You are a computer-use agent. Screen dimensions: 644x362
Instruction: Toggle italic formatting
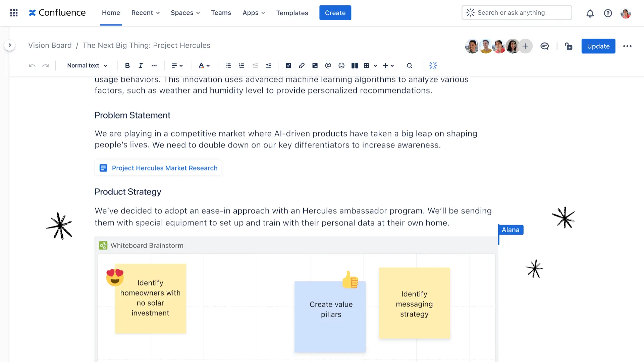(x=141, y=66)
